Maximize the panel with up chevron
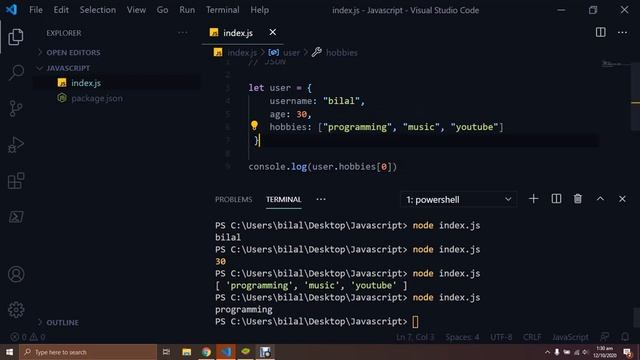 pos(600,199)
